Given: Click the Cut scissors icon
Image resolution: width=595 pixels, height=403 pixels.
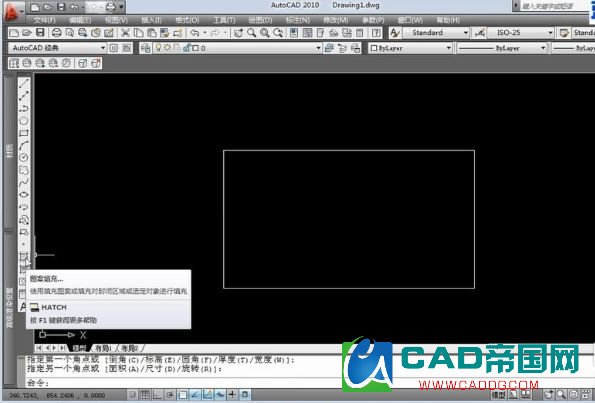Looking at the screenshot, I should coord(125,33).
